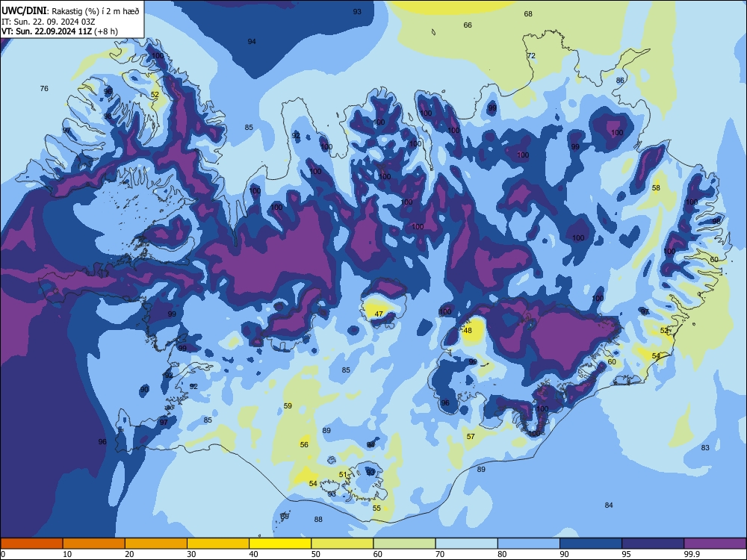Click the dark indigo 95–99.9 legend swatch
This screenshot has width=747, height=560.
pyautogui.click(x=653, y=544)
